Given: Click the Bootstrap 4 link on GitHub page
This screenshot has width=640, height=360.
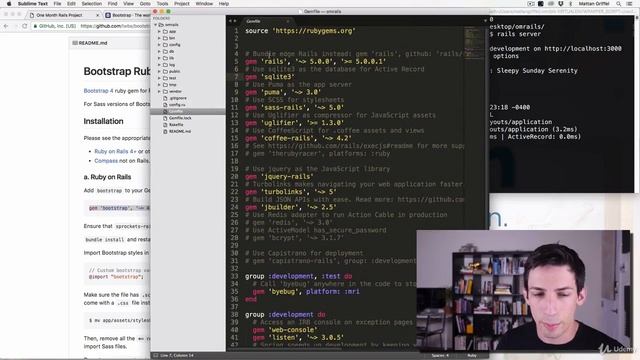Looking at the screenshot, I should click(98, 91).
